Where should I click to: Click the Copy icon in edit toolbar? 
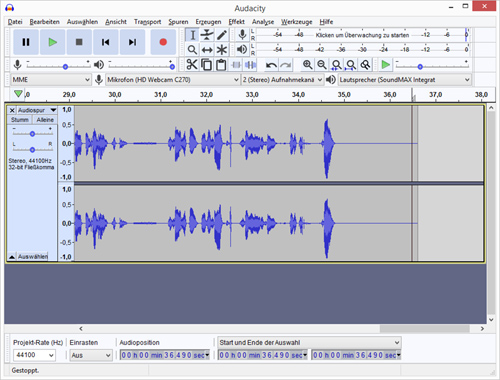(x=207, y=65)
